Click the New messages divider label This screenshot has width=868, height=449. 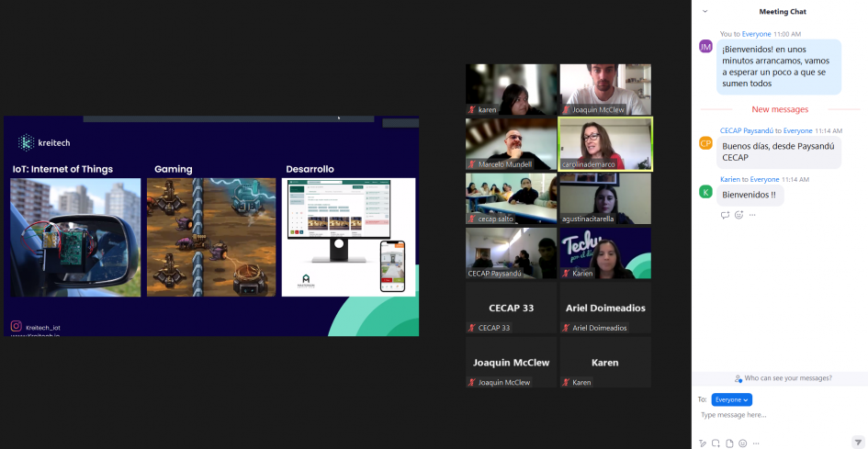pyautogui.click(x=780, y=109)
